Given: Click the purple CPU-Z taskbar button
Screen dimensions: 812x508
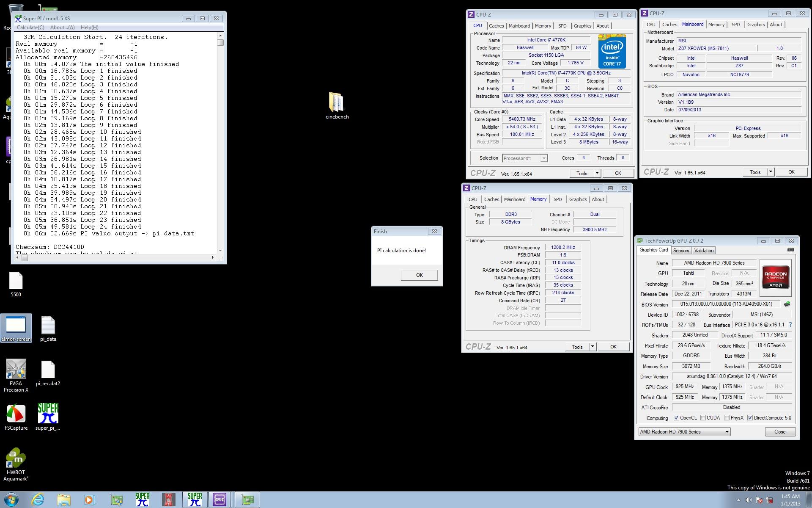Looking at the screenshot, I should click(x=219, y=500).
